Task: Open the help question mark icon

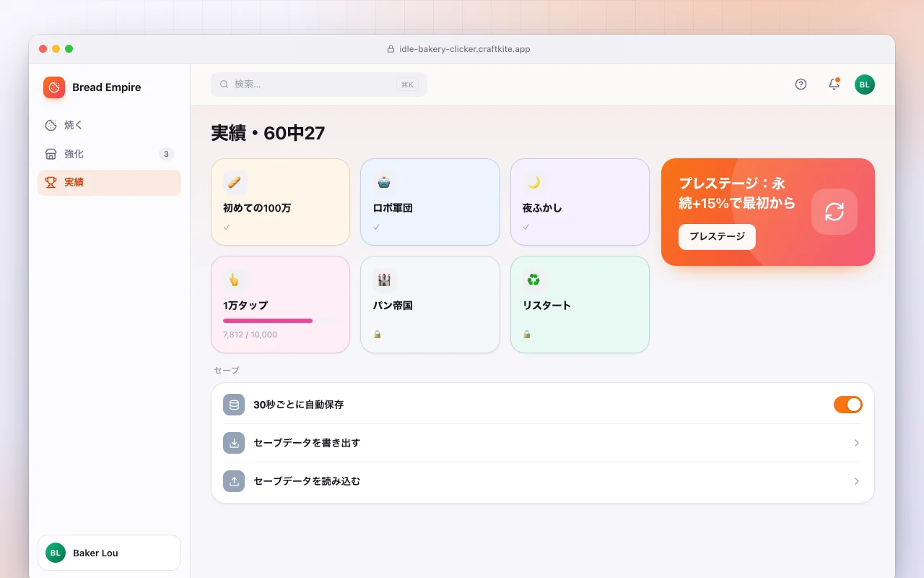Action: [x=801, y=85]
